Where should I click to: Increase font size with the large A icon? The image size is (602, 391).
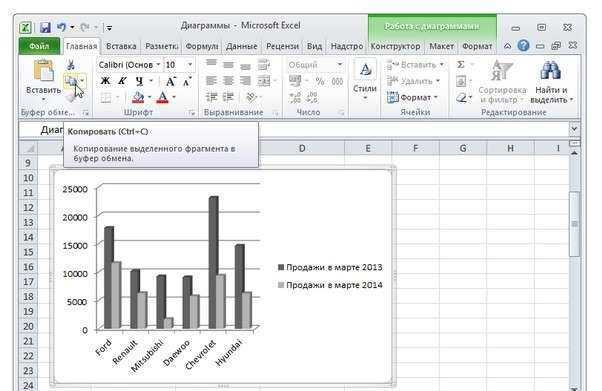coord(170,81)
